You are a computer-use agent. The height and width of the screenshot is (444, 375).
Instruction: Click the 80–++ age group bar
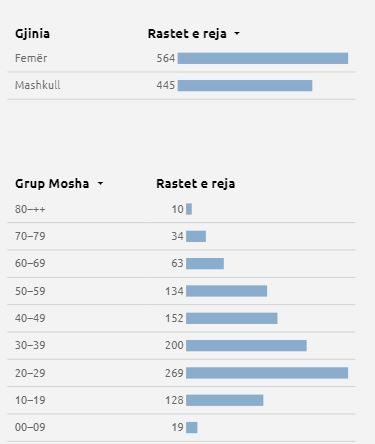(189, 209)
